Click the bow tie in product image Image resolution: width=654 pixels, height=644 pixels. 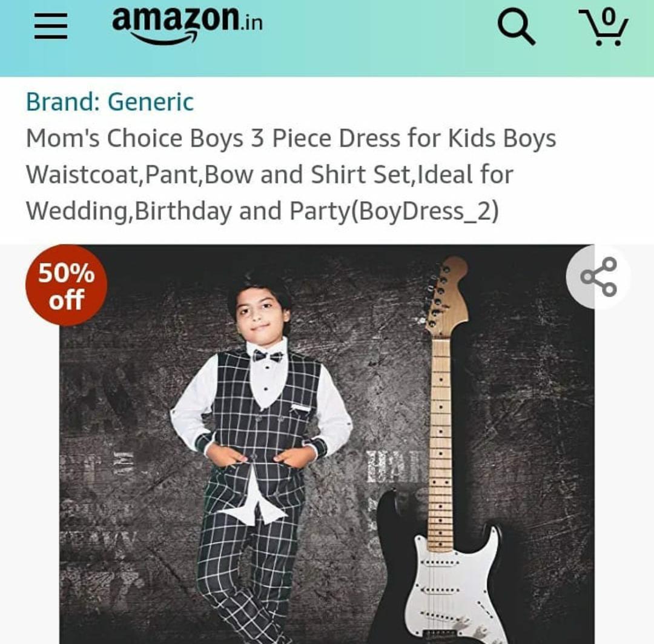click(x=268, y=356)
